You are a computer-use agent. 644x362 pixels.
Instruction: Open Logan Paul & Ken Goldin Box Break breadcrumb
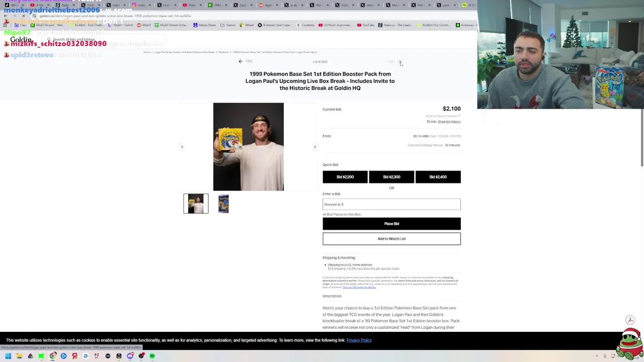[x=184, y=52]
